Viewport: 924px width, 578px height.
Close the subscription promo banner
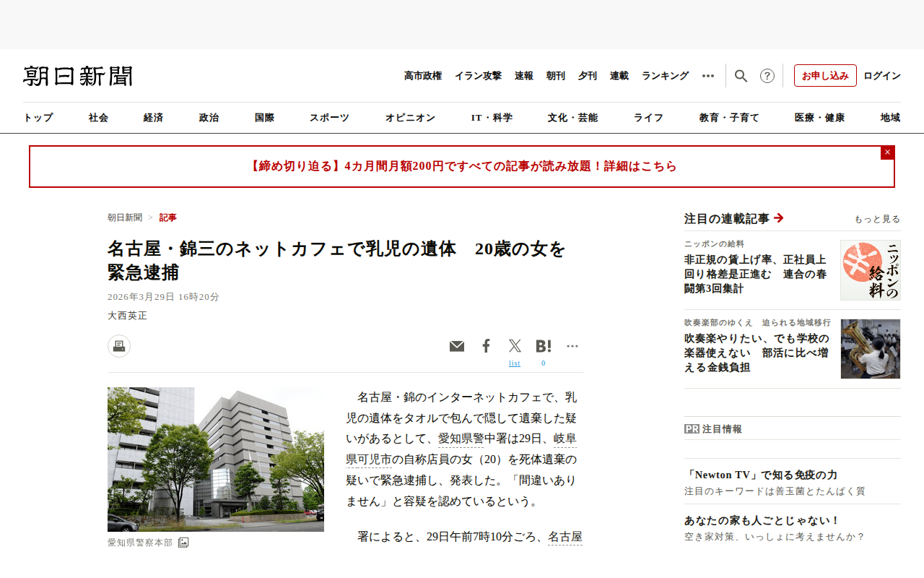pos(887,152)
